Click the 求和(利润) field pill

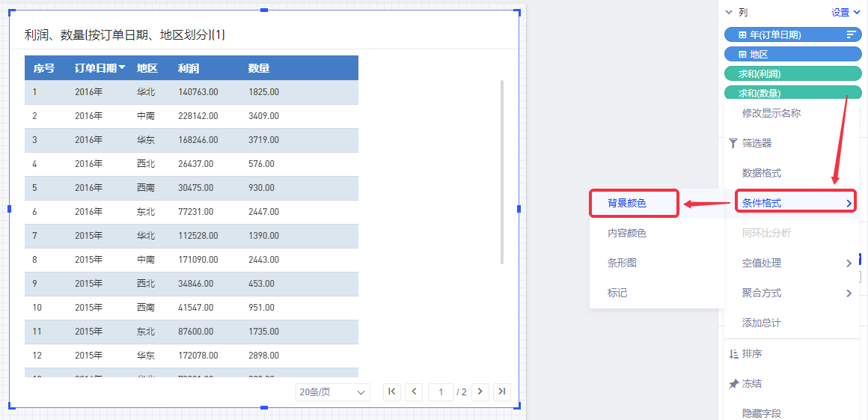[792, 73]
